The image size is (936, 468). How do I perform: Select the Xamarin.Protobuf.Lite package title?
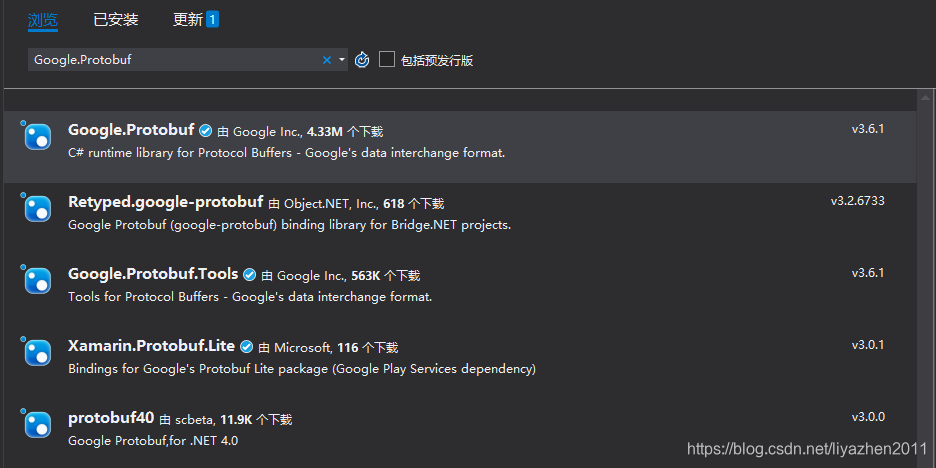point(152,346)
